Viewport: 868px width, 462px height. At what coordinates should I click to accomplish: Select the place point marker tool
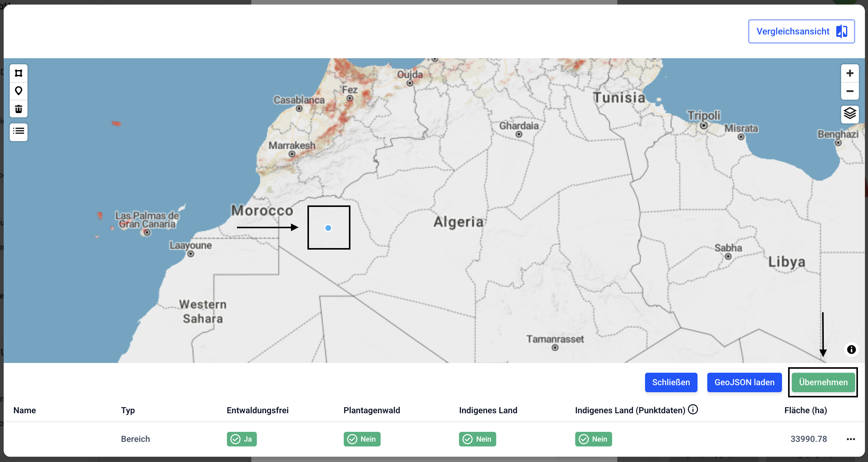tap(19, 91)
